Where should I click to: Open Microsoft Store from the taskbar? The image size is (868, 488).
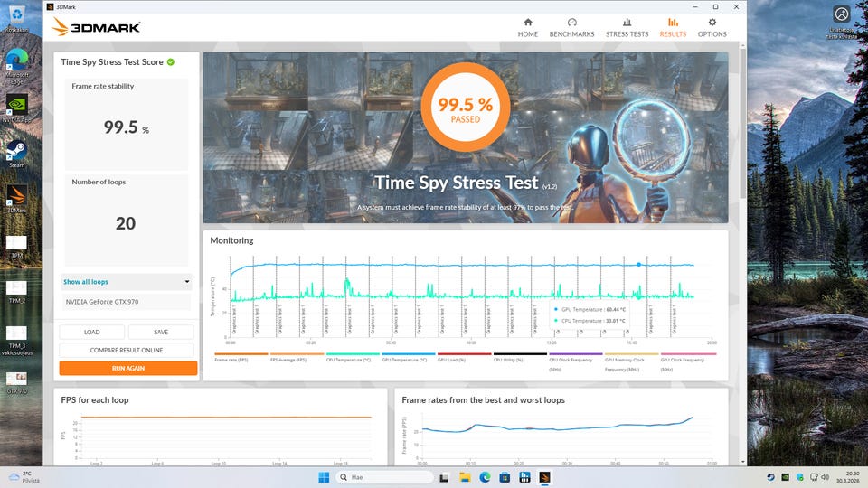click(x=505, y=477)
